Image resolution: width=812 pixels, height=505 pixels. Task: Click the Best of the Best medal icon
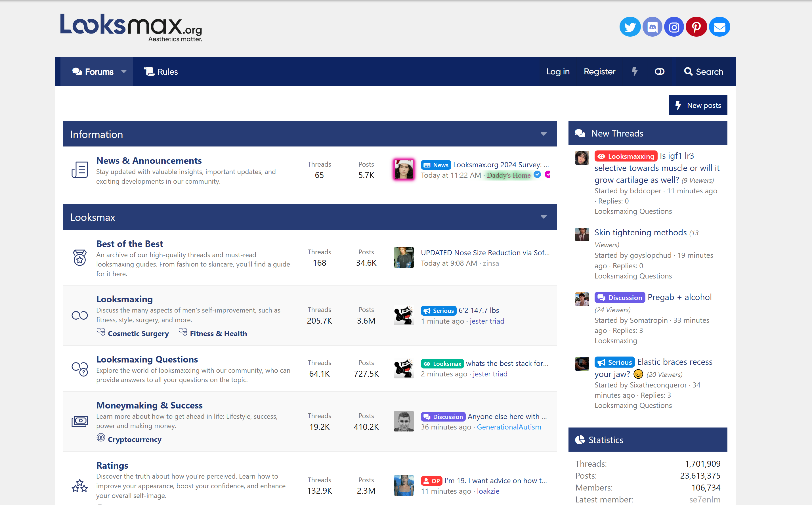point(80,258)
